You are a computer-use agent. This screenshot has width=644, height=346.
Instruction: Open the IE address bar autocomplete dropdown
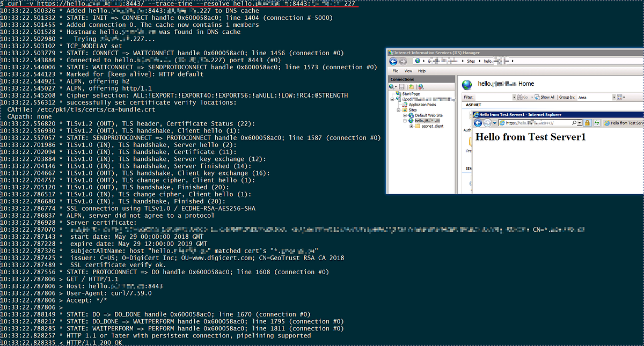coord(580,123)
